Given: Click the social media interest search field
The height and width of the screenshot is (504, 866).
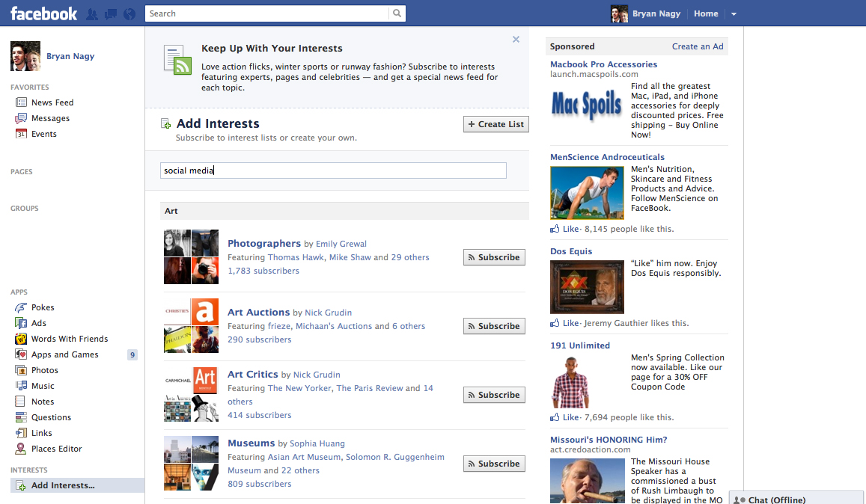Looking at the screenshot, I should (333, 170).
